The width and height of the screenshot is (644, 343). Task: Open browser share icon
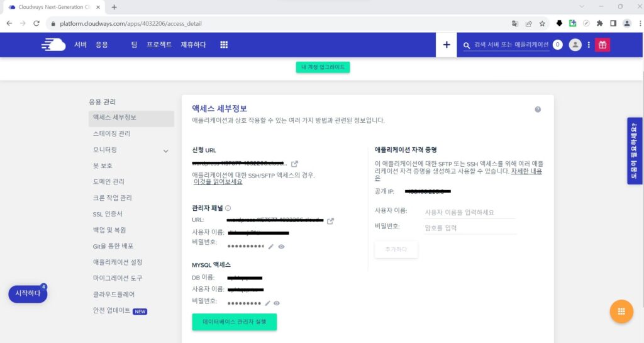[528, 23]
